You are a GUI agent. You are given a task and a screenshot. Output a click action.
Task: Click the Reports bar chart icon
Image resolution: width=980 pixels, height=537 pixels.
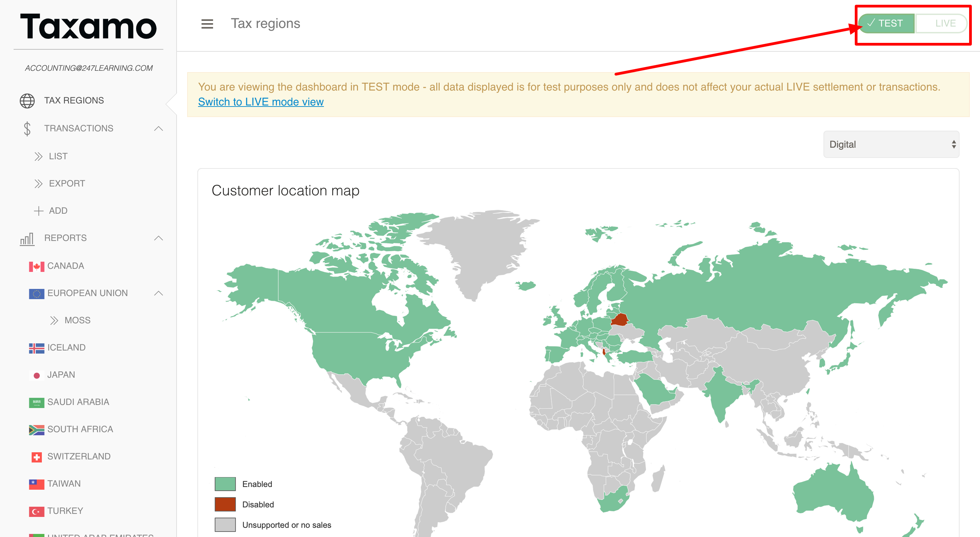point(27,239)
